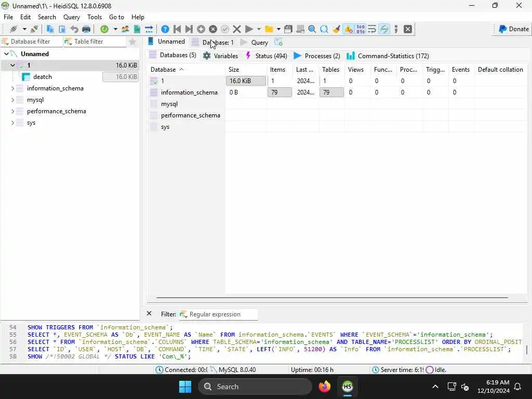Click the Paste toolbar icon

click(62, 29)
